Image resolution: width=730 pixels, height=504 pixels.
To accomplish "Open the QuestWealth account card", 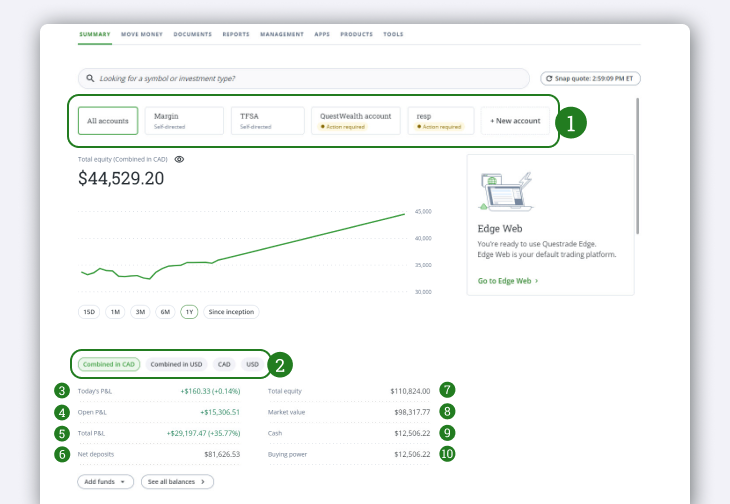I will (356, 121).
